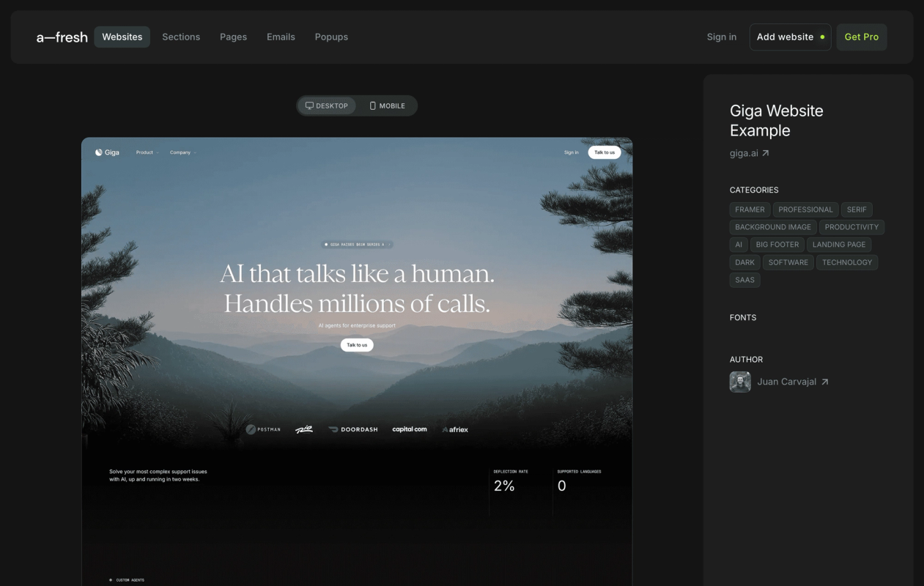Viewport: 924px width, 586px height.
Task: Select the Framer category tag
Action: pyautogui.click(x=750, y=209)
